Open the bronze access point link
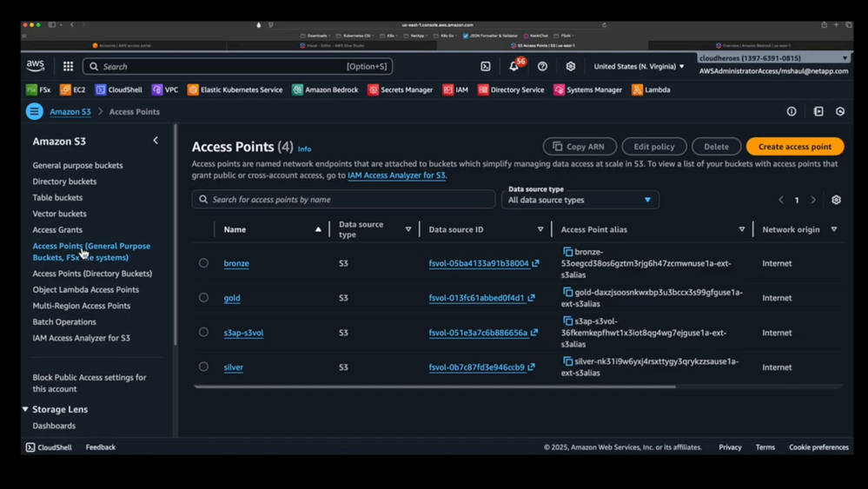The height and width of the screenshot is (489, 868). pos(236,263)
